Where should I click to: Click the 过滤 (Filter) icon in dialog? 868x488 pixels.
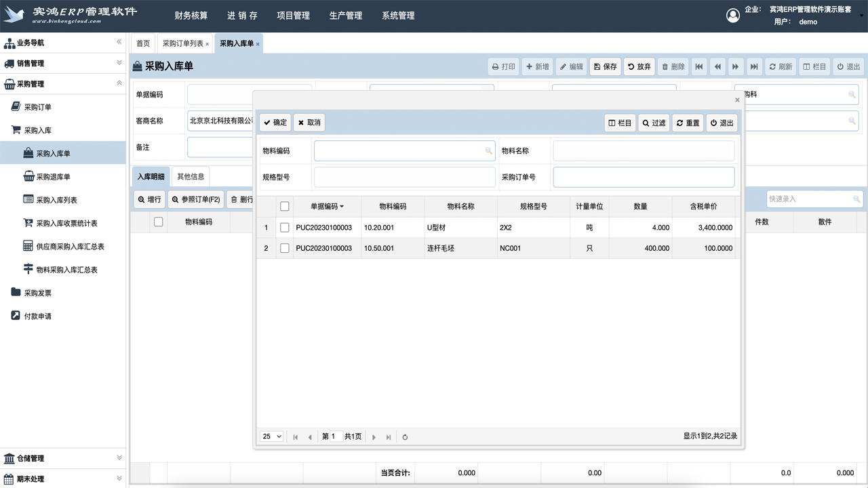pyautogui.click(x=653, y=123)
